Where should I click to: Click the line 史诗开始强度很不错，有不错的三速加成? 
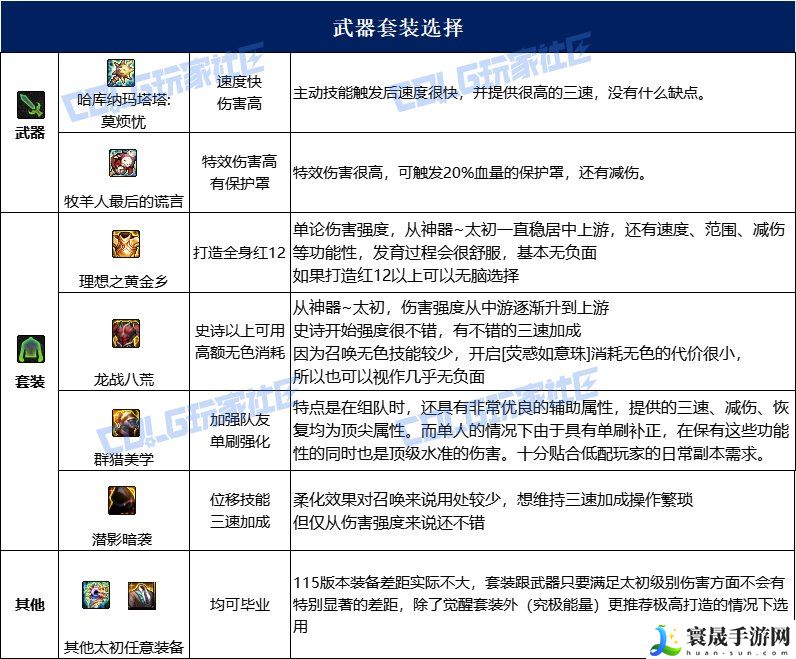point(437,331)
